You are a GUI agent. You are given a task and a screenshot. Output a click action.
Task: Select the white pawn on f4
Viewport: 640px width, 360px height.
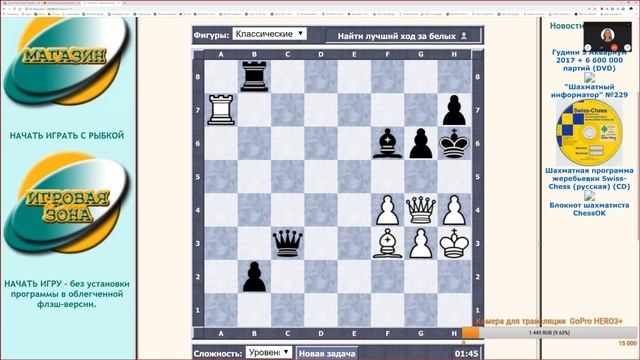click(387, 210)
